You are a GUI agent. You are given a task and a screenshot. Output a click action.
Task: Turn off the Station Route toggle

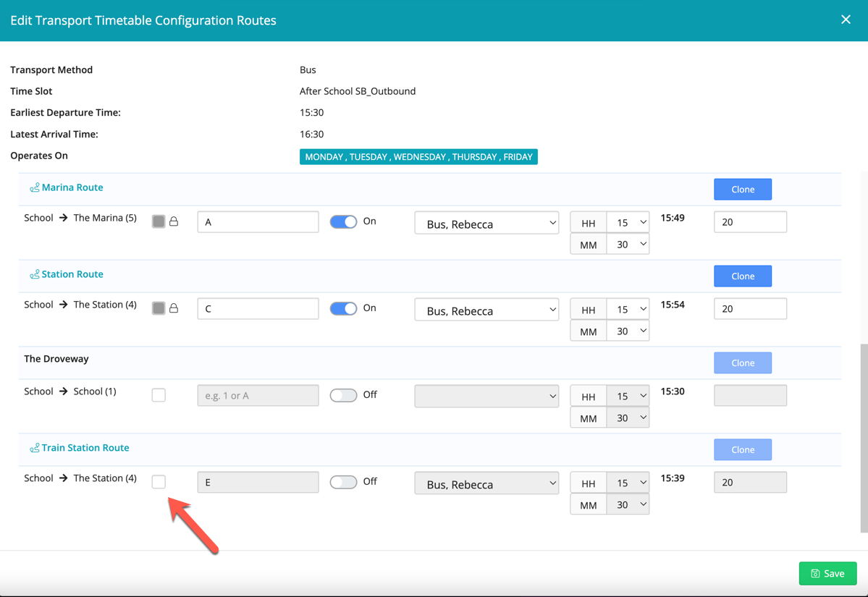click(343, 309)
